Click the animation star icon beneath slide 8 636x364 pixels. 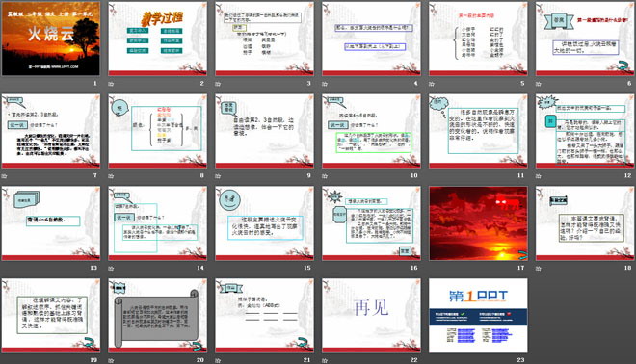click(x=111, y=176)
